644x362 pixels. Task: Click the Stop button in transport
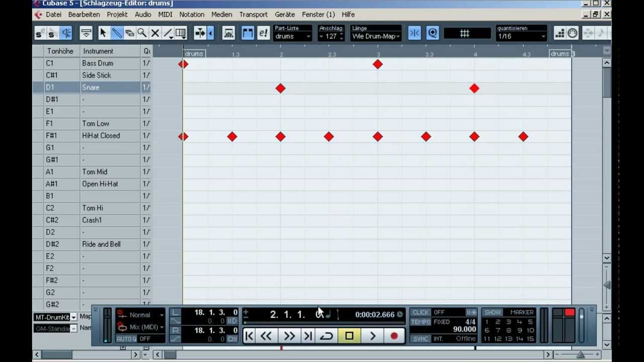[x=349, y=336]
